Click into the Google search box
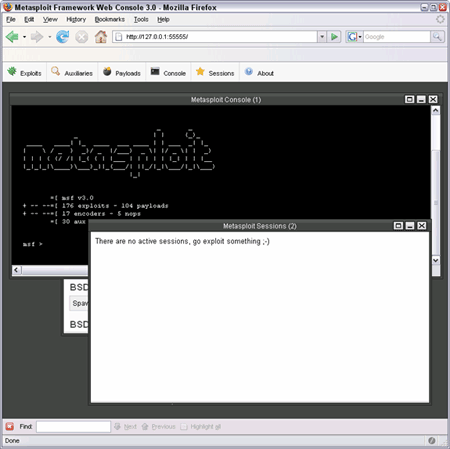Image resolution: width=450 pixels, height=449 pixels. (x=397, y=37)
